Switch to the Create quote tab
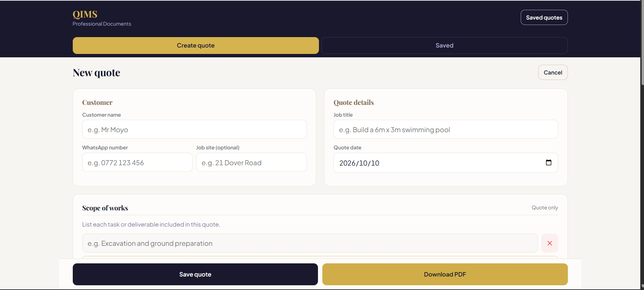This screenshot has height=290, width=644. (x=196, y=46)
